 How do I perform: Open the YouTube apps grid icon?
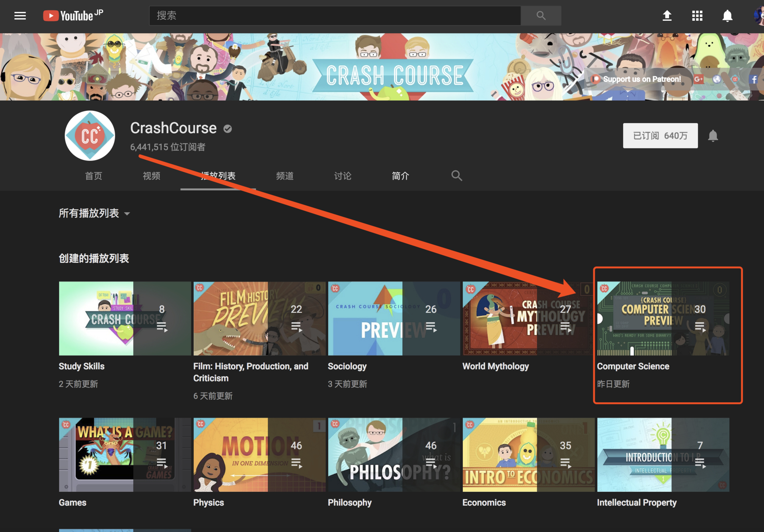click(x=697, y=16)
